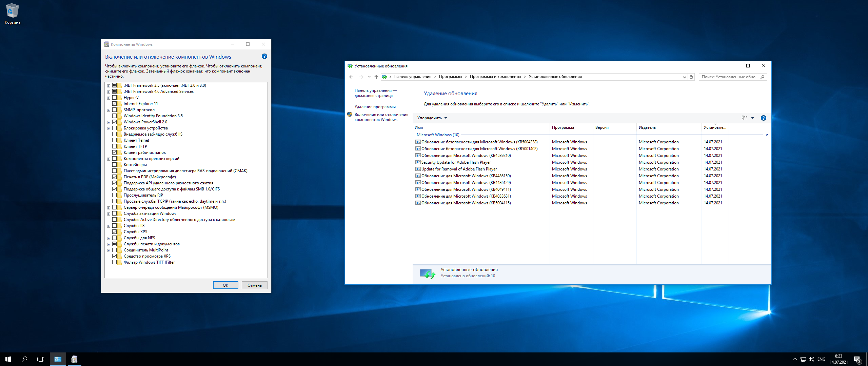Open Включение или отключение компонентов Windows link
Image resolution: width=868 pixels, height=366 pixels.
click(x=381, y=117)
